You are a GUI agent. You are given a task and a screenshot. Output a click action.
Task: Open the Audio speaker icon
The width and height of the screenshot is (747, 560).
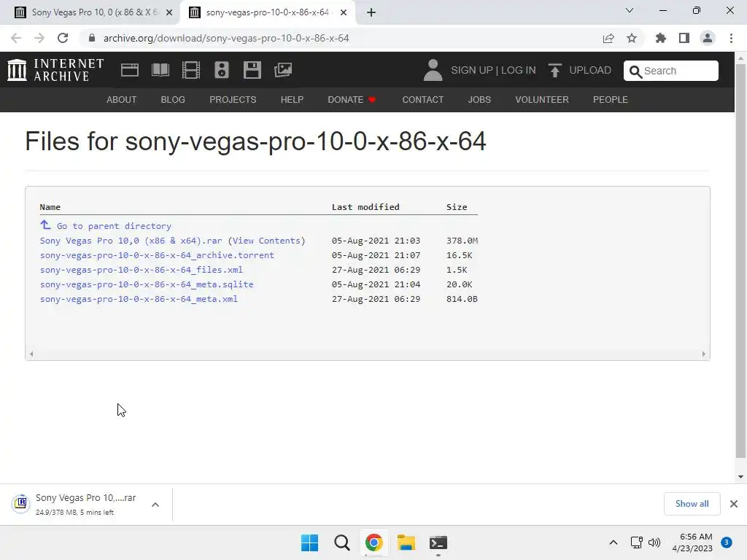point(222,70)
